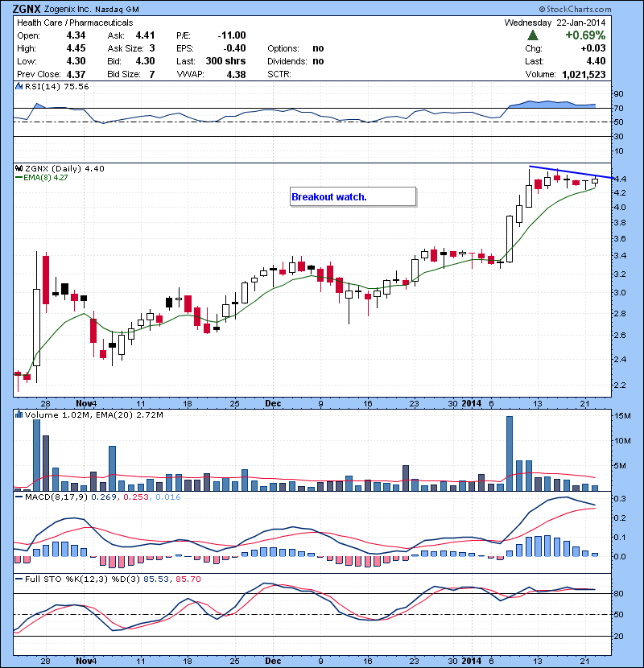644x668 pixels.
Task: Click the Volume value 1,021,523
Action: click(584, 75)
